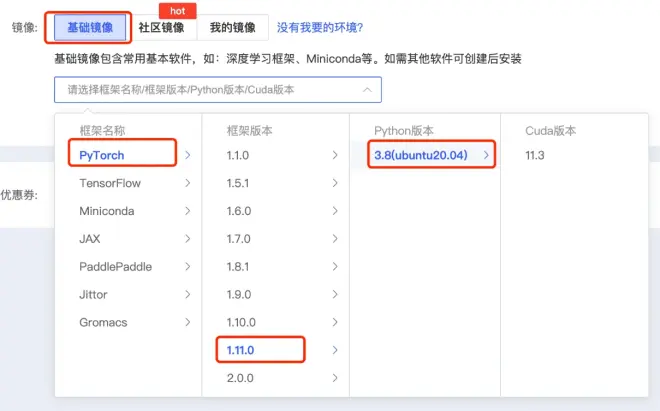Image resolution: width=660 pixels, height=411 pixels.
Task: Expand the chevron next to version 1.10.0
Action: pyautogui.click(x=335, y=322)
